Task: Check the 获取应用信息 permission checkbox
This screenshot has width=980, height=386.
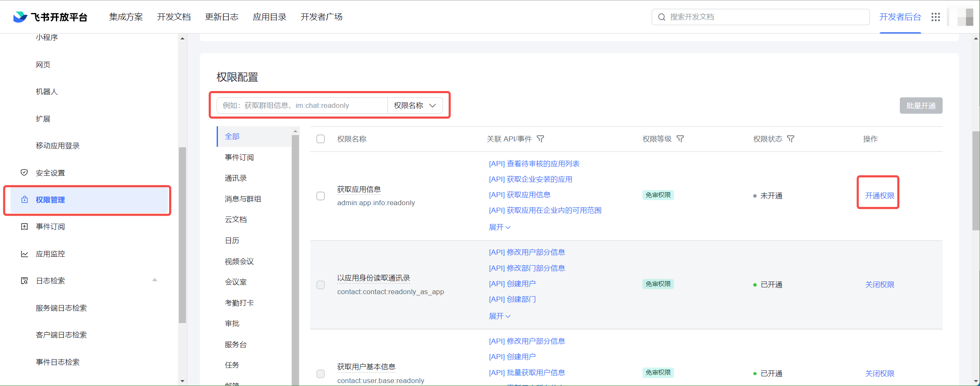Action: tap(320, 196)
